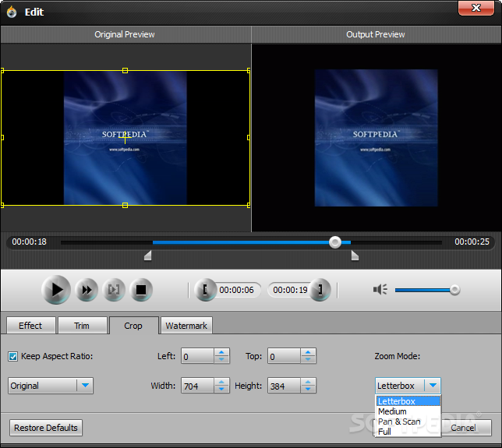Close the Edit dialog window

tap(476, 8)
